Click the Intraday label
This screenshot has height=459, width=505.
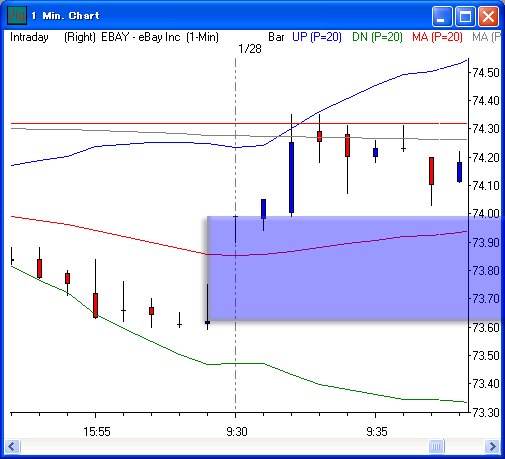pyautogui.click(x=29, y=37)
